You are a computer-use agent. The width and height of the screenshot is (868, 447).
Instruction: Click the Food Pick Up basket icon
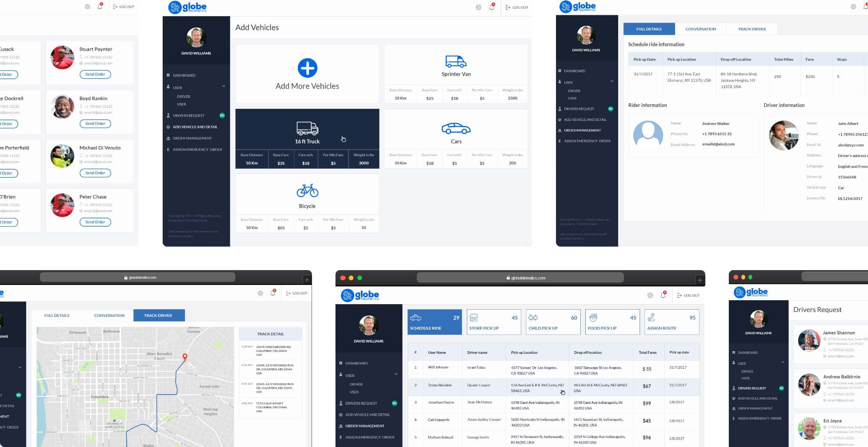593,317
